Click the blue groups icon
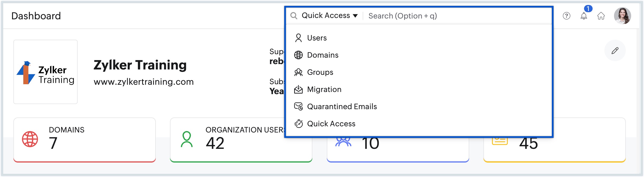 (x=343, y=142)
